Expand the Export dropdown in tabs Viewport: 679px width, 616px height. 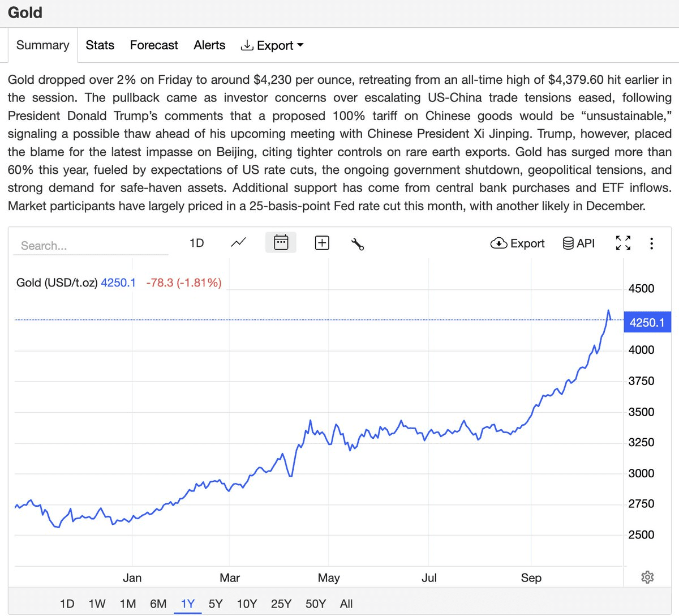tap(272, 45)
